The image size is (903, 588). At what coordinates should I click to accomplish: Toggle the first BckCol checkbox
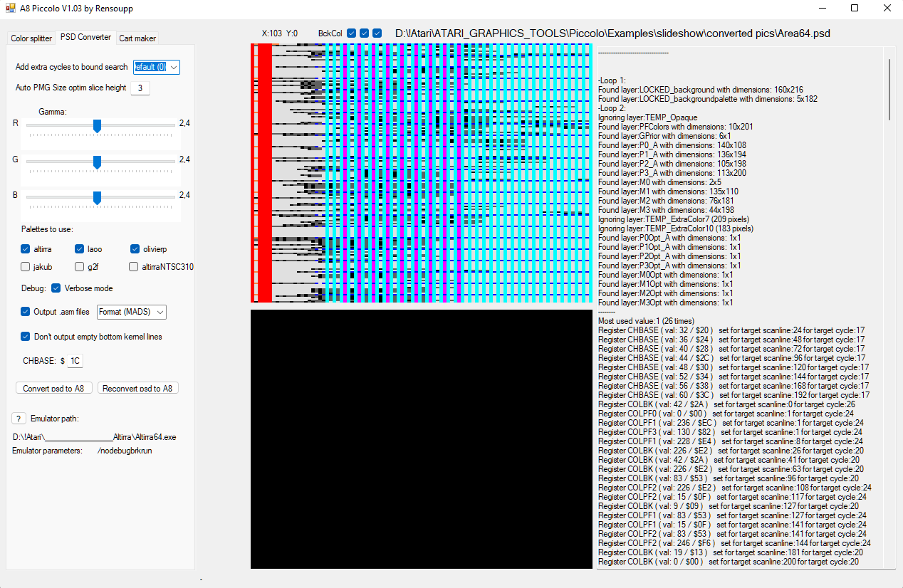pos(351,33)
